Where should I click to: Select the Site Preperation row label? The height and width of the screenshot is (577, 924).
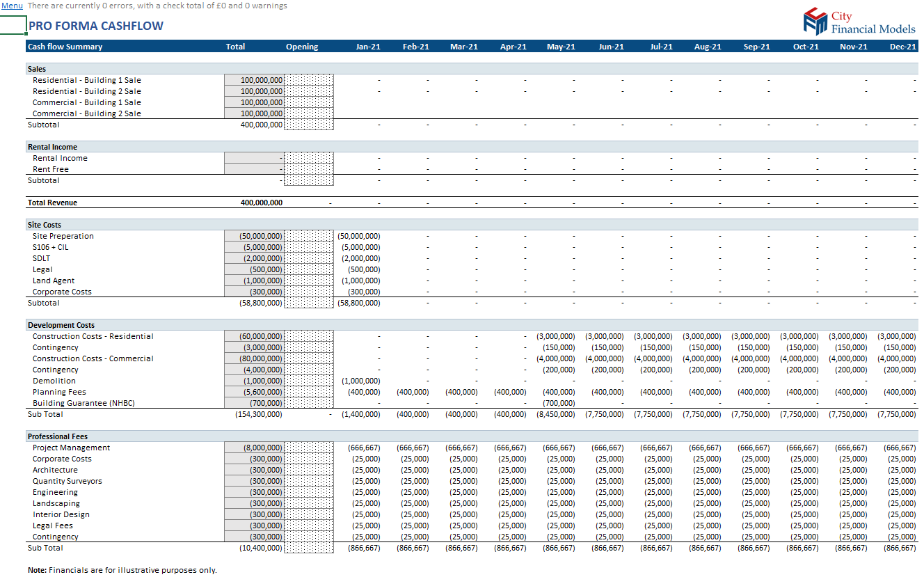point(63,236)
